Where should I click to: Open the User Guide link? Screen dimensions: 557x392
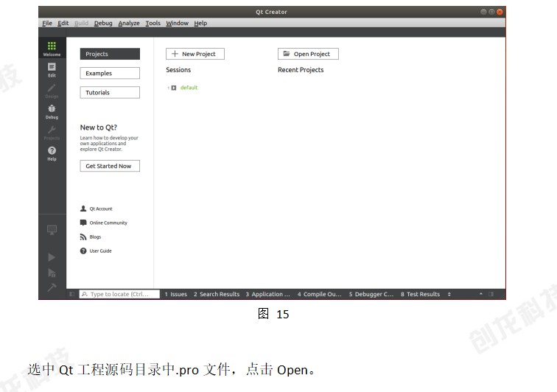(x=100, y=251)
